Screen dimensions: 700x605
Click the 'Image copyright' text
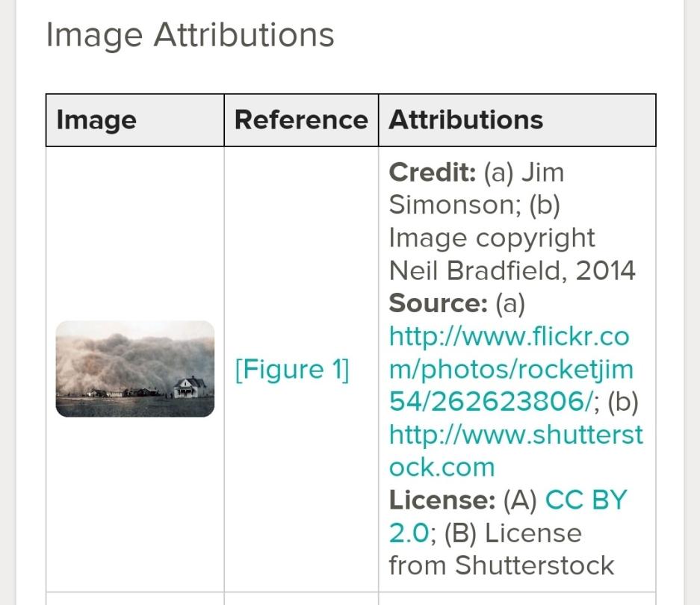tap(492, 238)
